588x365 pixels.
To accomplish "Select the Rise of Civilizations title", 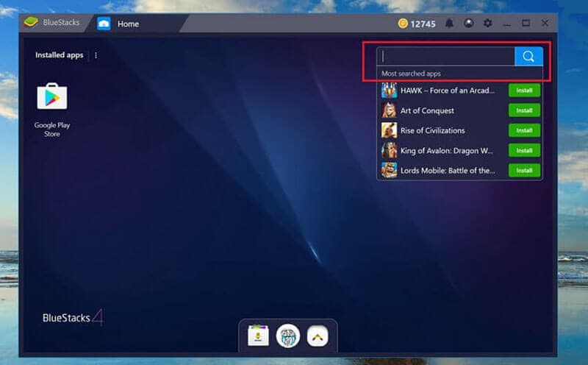I will point(432,131).
